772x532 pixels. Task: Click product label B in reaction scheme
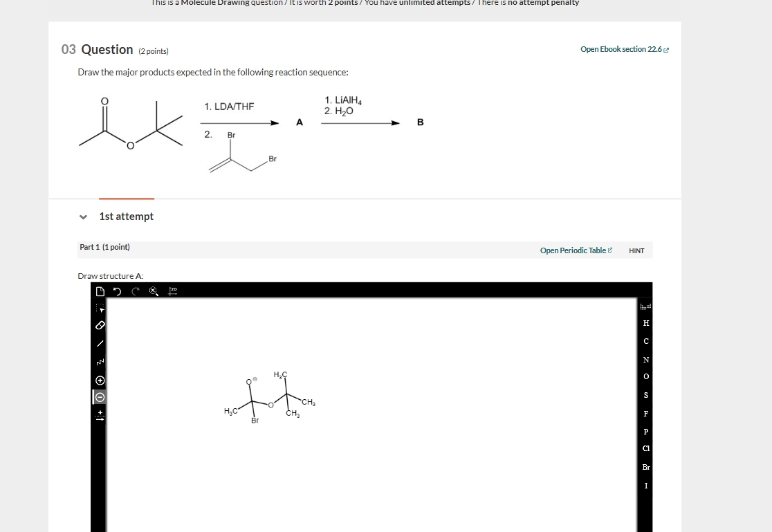click(420, 122)
